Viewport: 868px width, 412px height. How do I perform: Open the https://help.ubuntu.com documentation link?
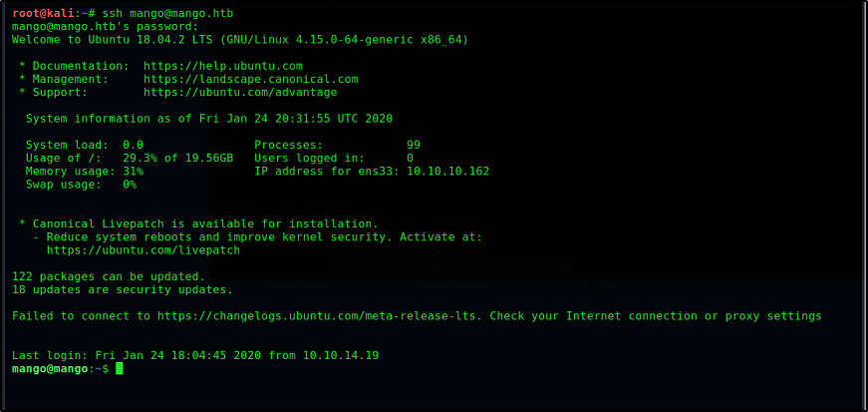[x=223, y=66]
